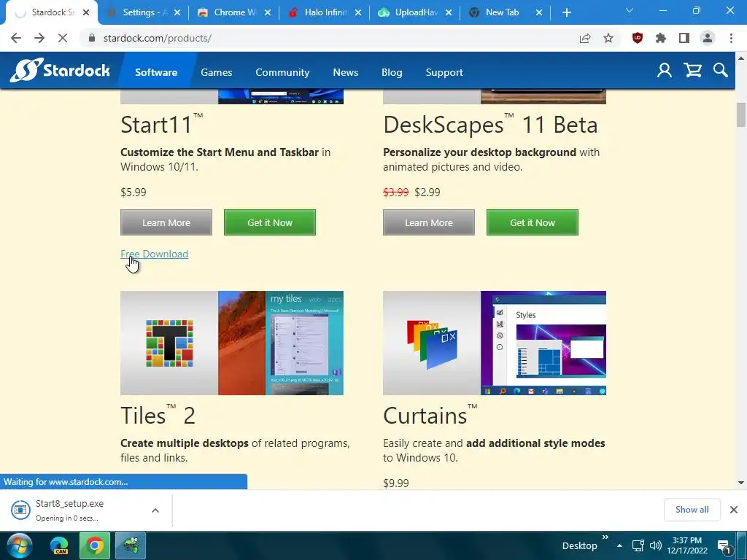This screenshot has width=747, height=560.
Task: Click the Stardock site search icon
Action: (x=720, y=71)
